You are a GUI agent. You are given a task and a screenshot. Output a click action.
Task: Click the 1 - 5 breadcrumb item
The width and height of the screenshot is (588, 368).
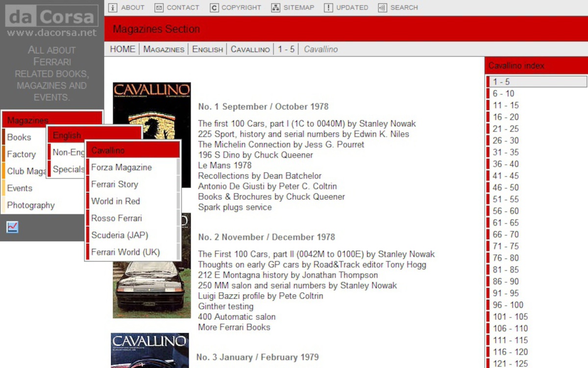(x=286, y=49)
